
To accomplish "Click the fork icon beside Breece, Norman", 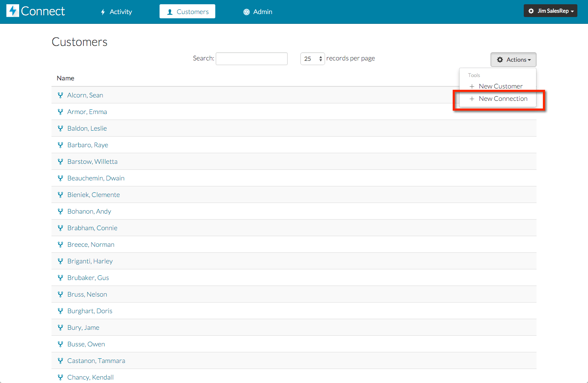I will (x=60, y=245).
